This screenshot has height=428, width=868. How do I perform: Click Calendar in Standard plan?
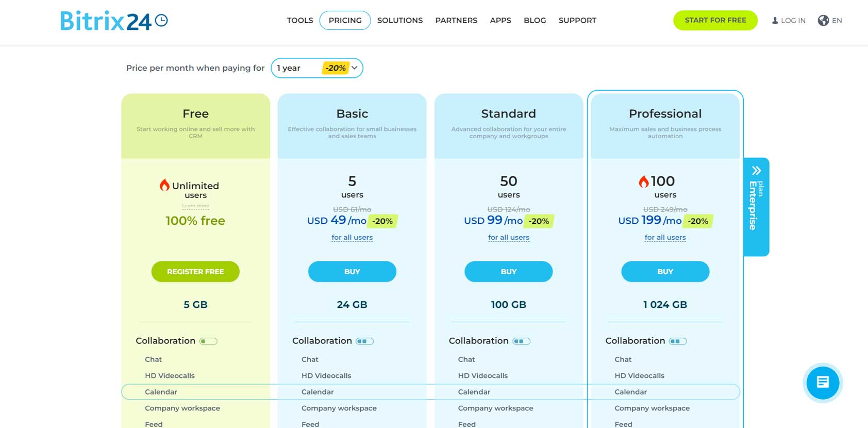[474, 392]
